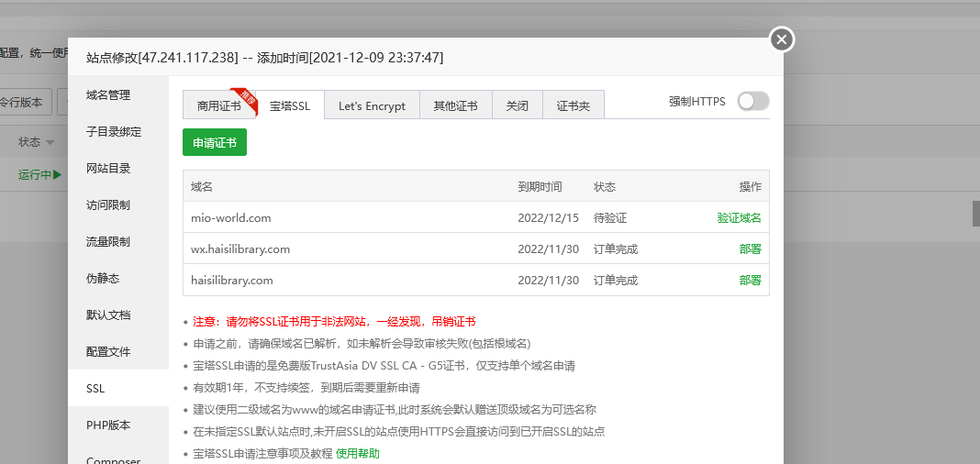Select 子目录绑定 in the sidebar
The width and height of the screenshot is (980, 464).
[114, 131]
